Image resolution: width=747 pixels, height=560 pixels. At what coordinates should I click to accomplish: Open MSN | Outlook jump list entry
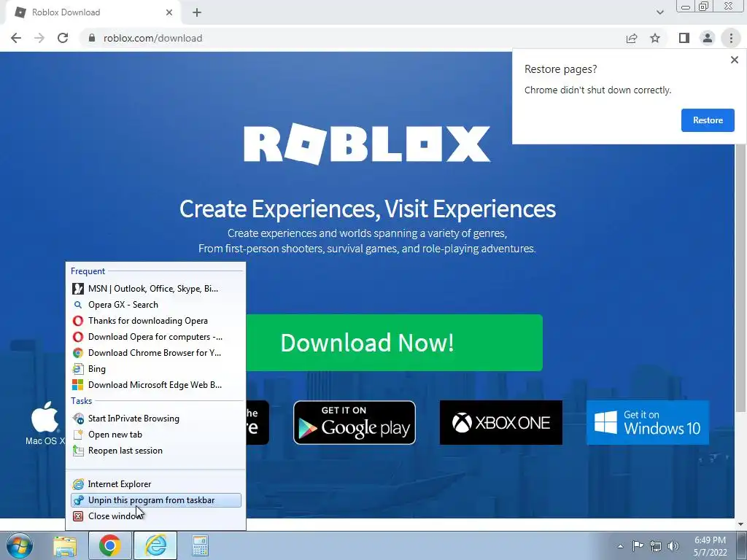[156, 289]
